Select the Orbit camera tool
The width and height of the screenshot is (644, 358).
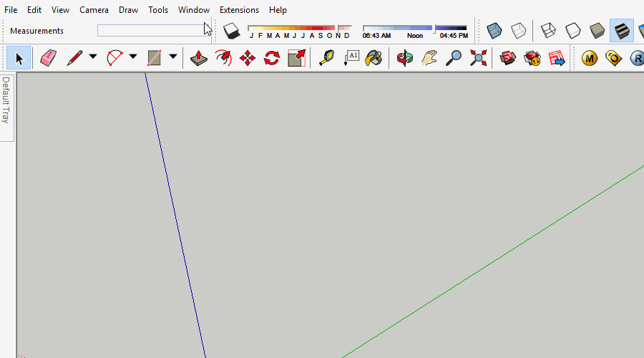(404, 58)
